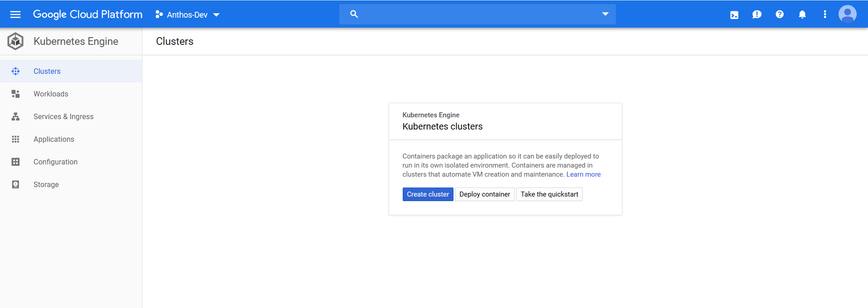Open Applications in the sidebar
The width and height of the screenshot is (868, 308).
[x=71, y=139]
